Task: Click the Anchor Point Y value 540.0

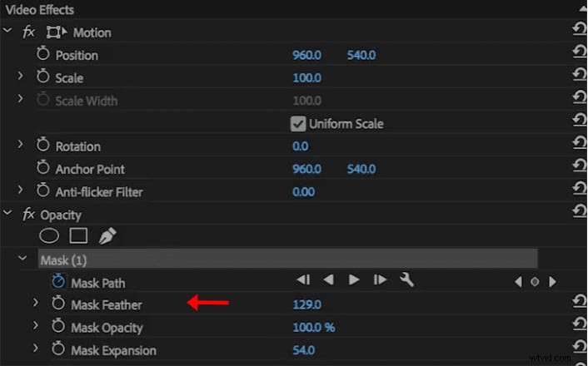Action: point(361,169)
